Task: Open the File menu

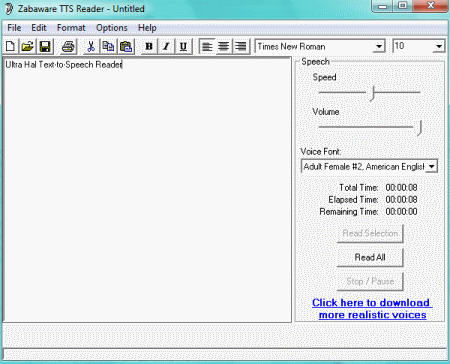Action: (14, 28)
